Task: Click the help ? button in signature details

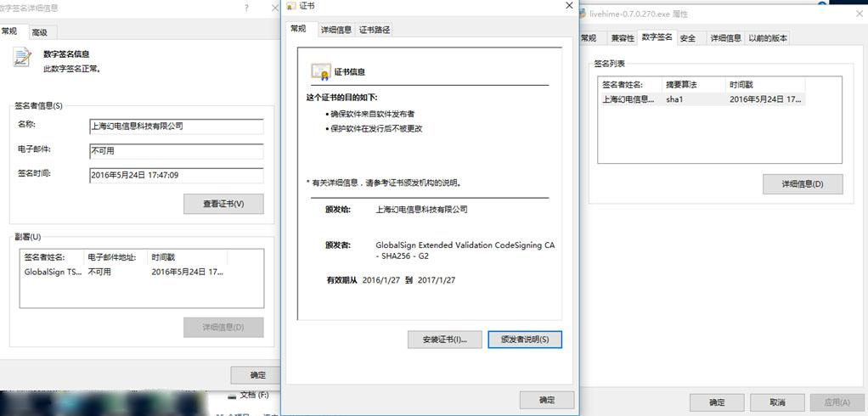Action: [x=246, y=8]
